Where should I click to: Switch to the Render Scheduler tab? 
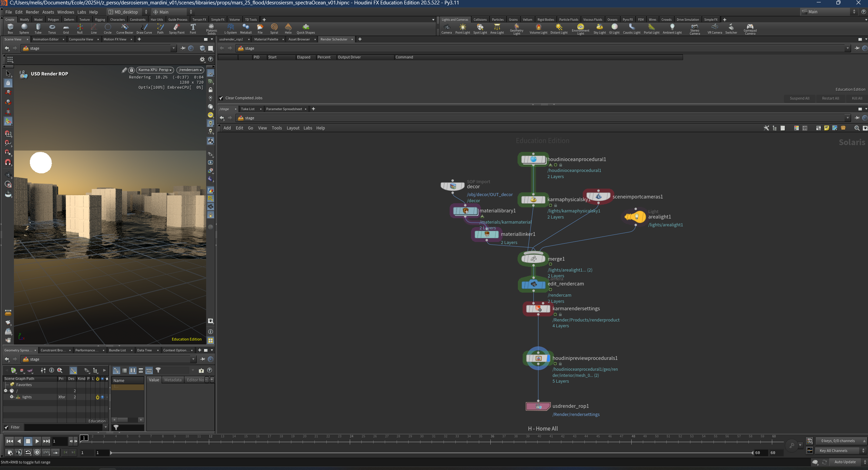coord(334,39)
